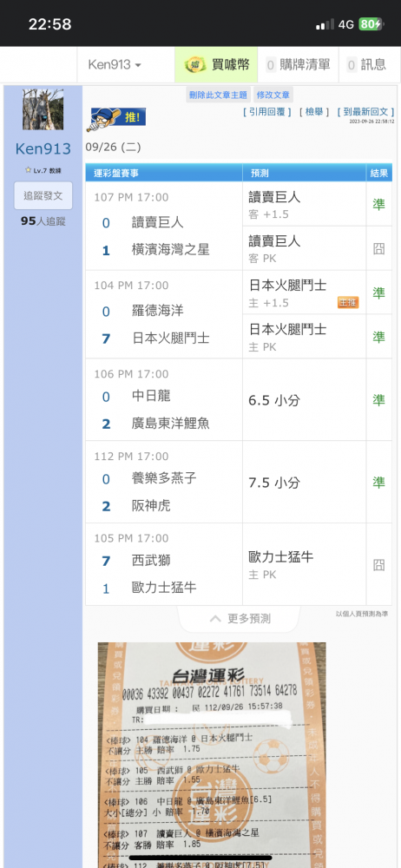Tap the lottery ticket photo
This screenshot has height=868, width=401.
[212, 755]
